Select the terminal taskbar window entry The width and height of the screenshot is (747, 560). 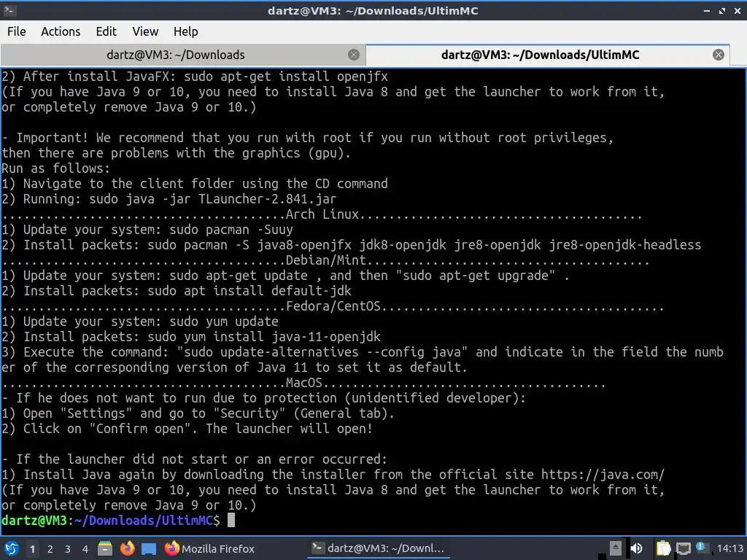(378, 548)
